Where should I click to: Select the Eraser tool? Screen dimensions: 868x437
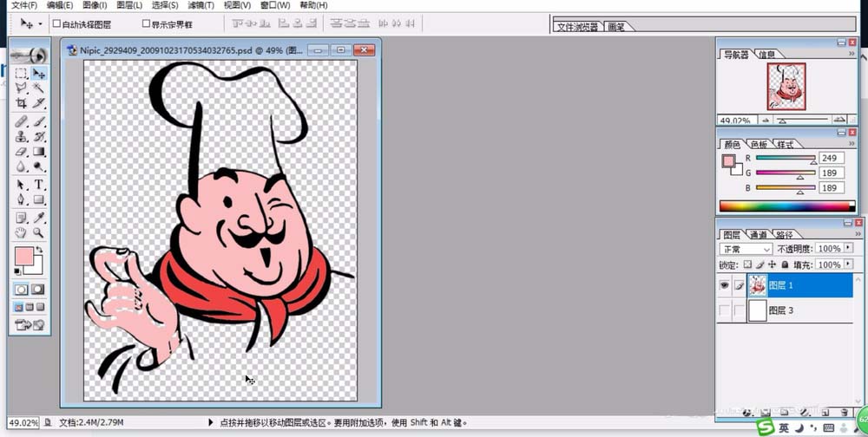coord(21,152)
